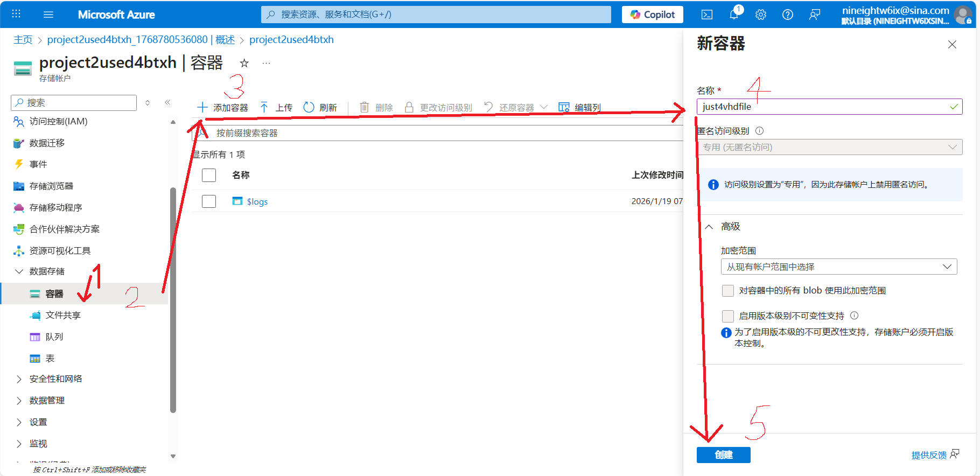Check use encryption scope for all blobs
Screen dimensions: 980x476
pyautogui.click(x=728, y=291)
